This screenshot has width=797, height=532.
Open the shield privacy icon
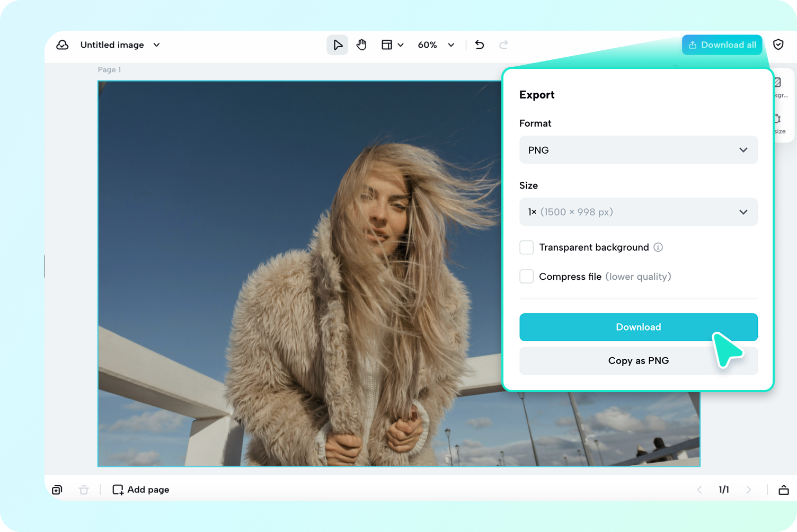(778, 45)
